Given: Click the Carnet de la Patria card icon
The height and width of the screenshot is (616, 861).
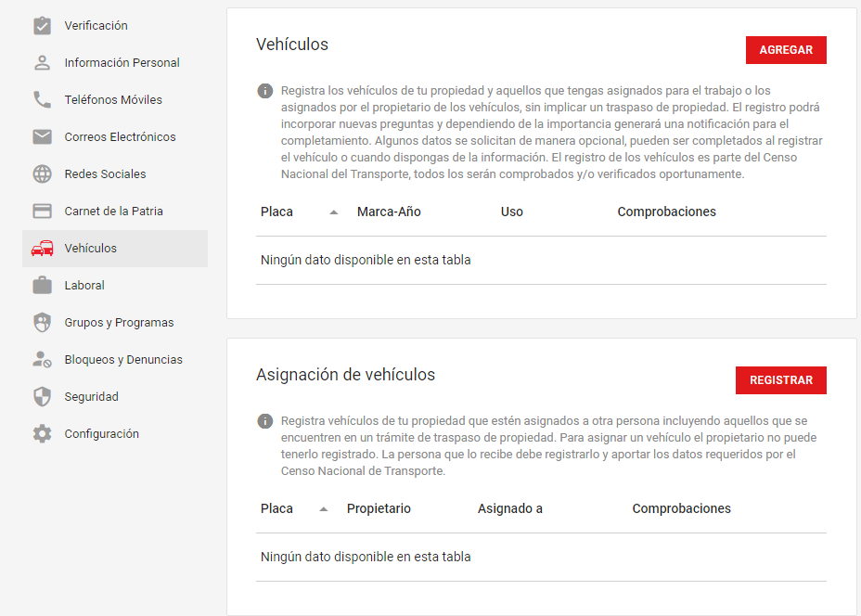Looking at the screenshot, I should tap(42, 212).
